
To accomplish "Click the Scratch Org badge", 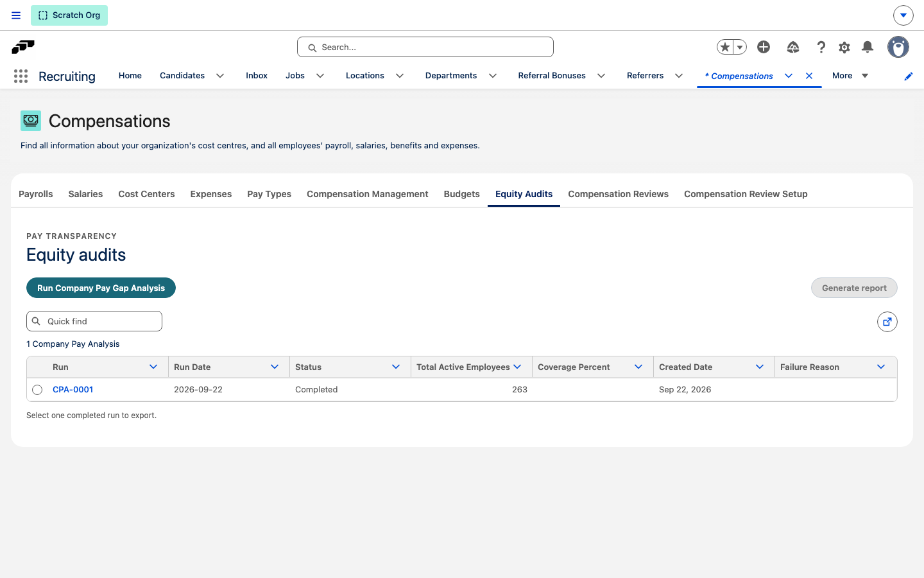I will coord(69,15).
